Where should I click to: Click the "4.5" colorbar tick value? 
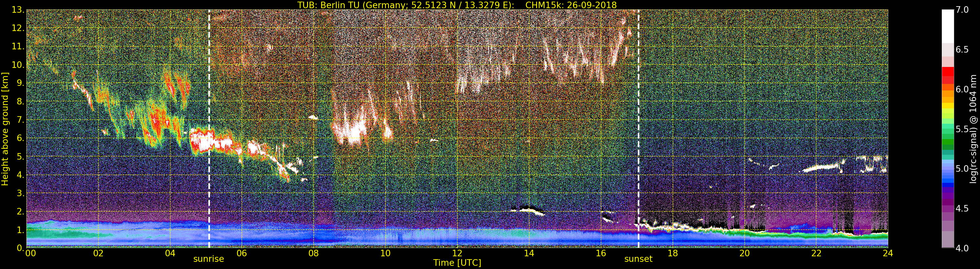962,209
